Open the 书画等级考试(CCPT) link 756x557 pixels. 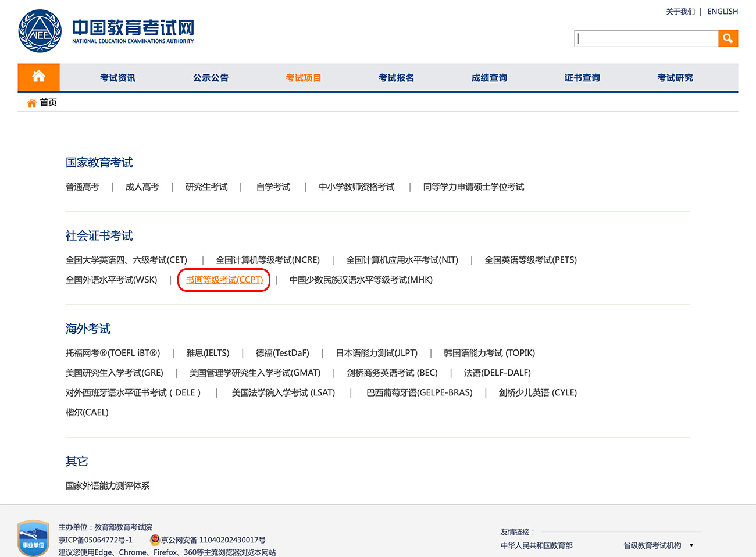pyautogui.click(x=224, y=280)
